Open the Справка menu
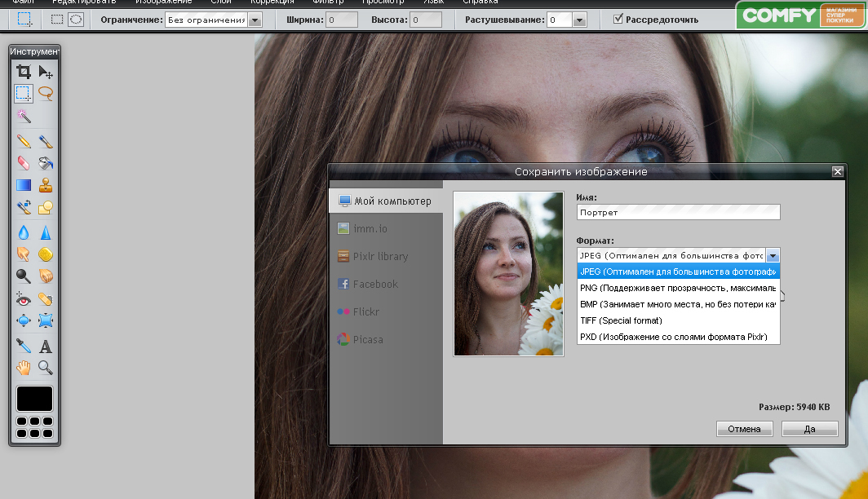The image size is (868, 499). click(x=480, y=2)
